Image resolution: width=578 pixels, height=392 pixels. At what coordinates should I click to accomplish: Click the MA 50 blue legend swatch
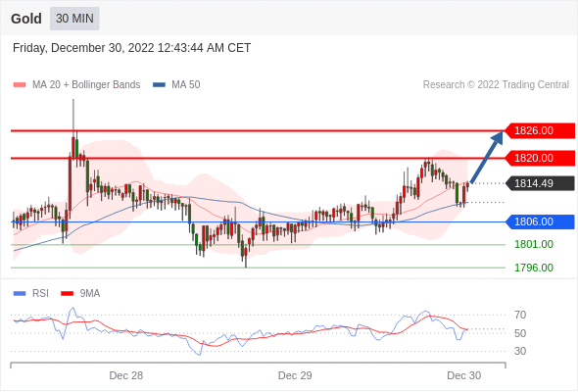pyautogui.click(x=159, y=85)
